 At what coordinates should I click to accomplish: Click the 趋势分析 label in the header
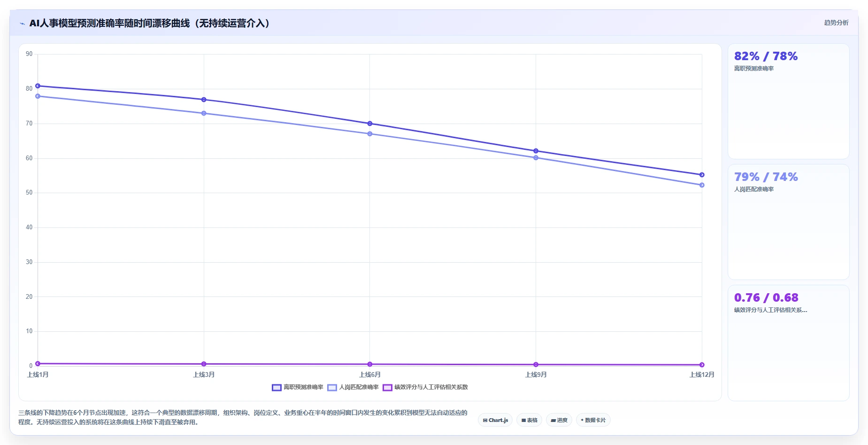[836, 23]
